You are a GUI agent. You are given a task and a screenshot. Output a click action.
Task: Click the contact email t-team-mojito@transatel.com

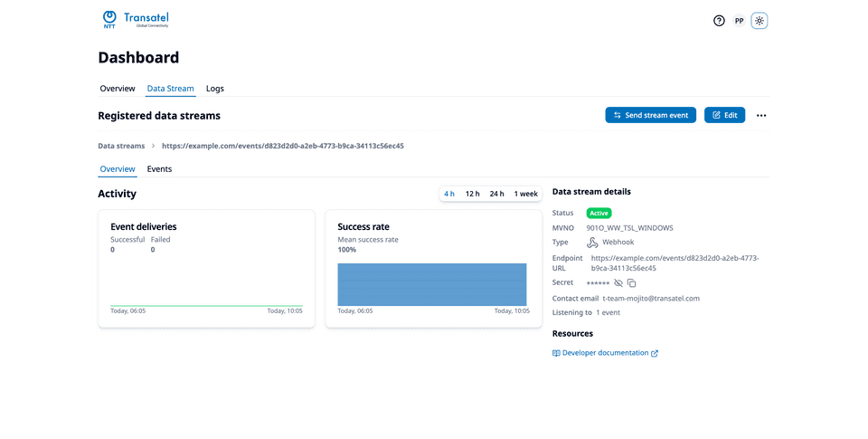(x=651, y=299)
